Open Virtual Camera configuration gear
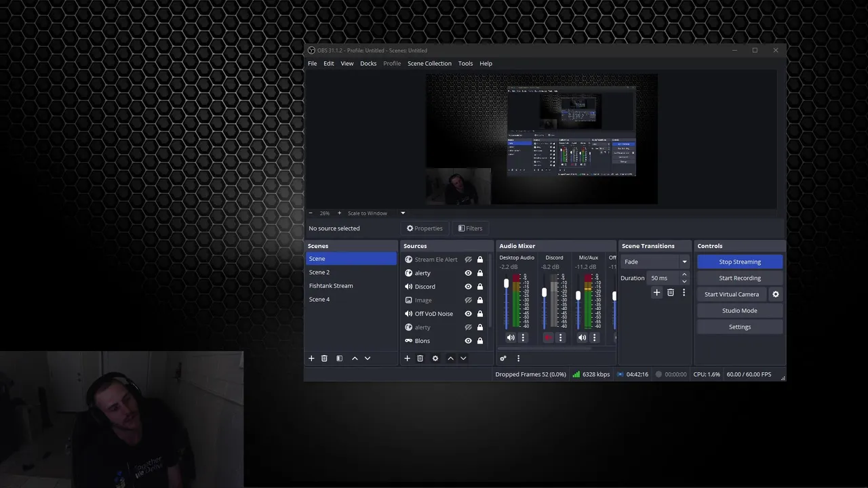868x488 pixels. (x=776, y=294)
